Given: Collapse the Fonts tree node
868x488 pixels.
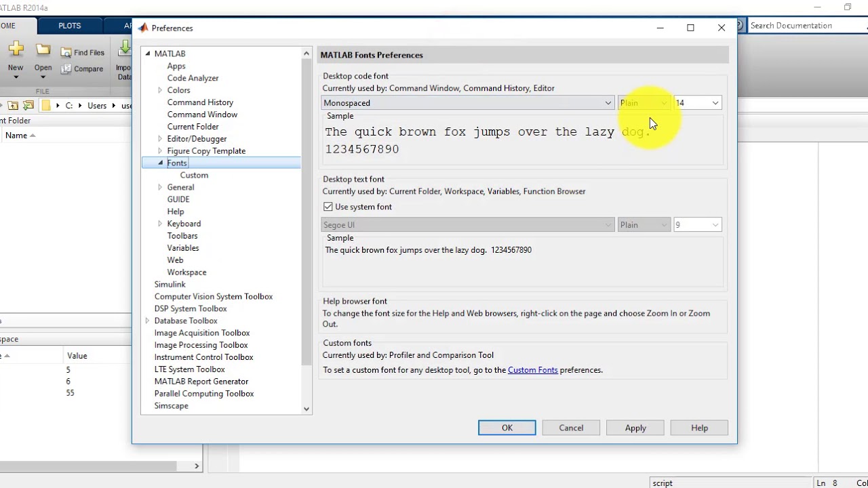Looking at the screenshot, I should [160, 163].
